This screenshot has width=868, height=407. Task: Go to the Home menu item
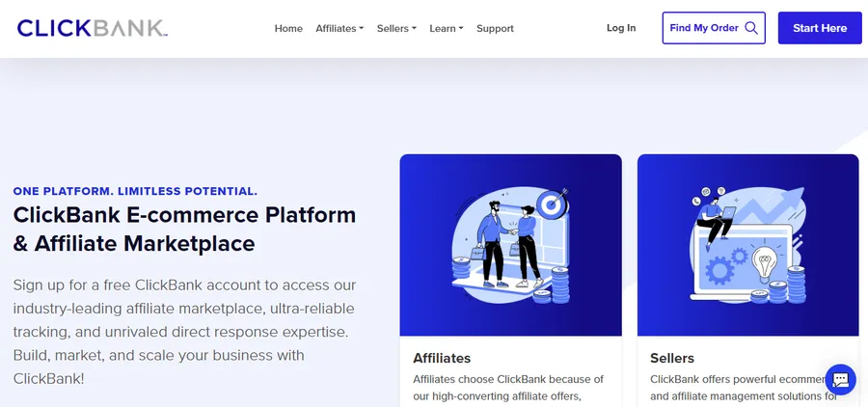pos(288,28)
